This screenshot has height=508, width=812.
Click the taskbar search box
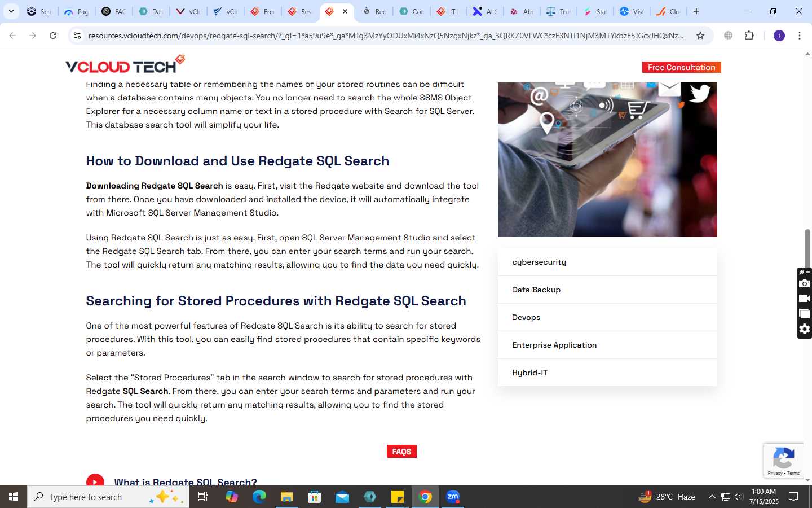tap(108, 497)
